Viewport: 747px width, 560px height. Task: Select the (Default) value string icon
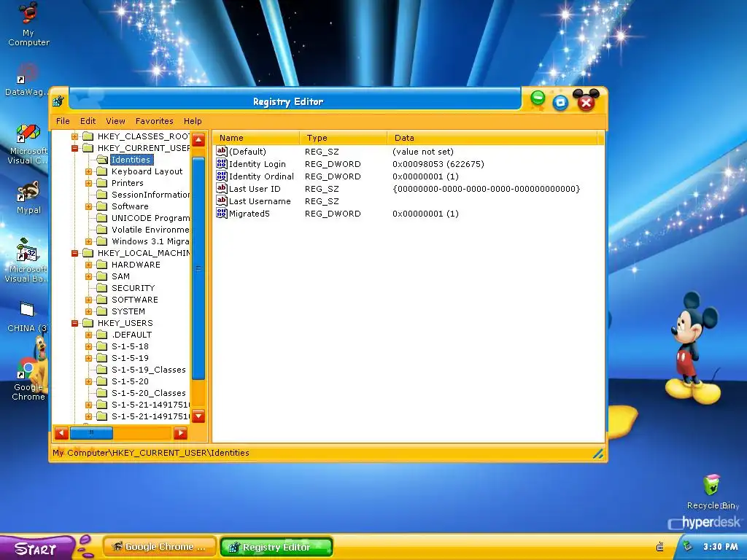point(222,152)
